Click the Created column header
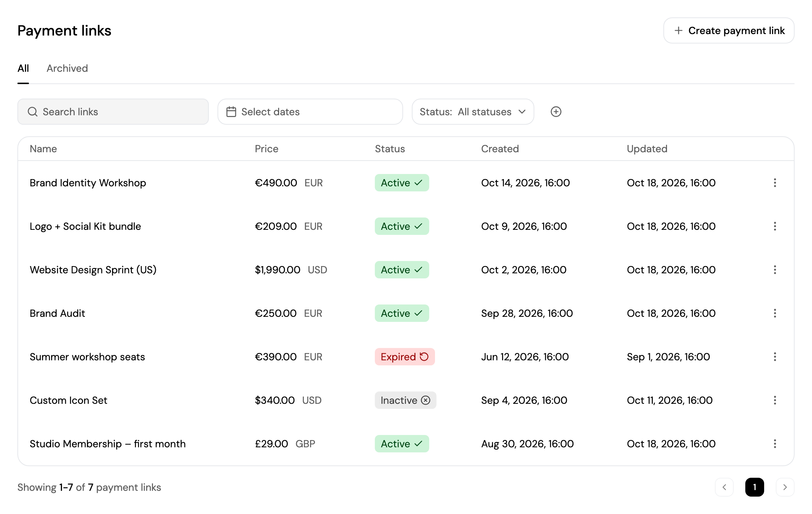 [x=500, y=149]
